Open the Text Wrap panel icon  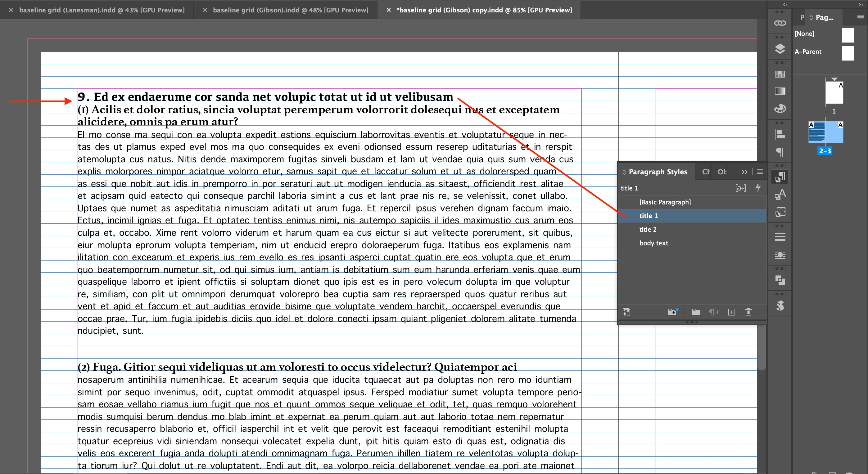pyautogui.click(x=780, y=254)
